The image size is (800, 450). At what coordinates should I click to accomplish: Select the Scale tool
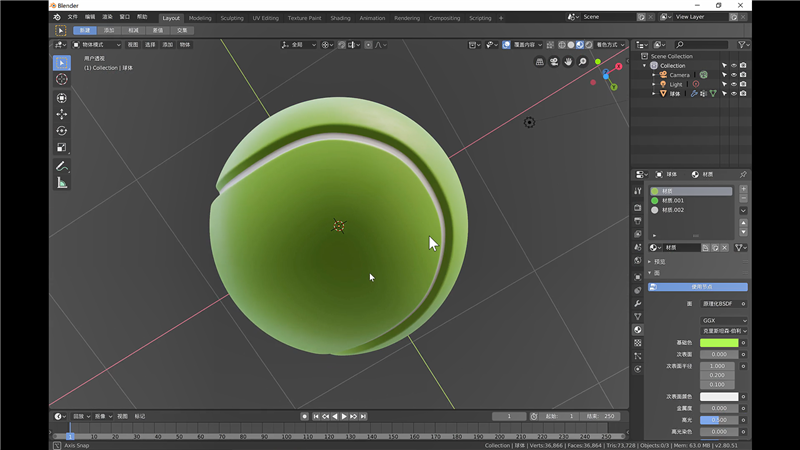(x=62, y=147)
